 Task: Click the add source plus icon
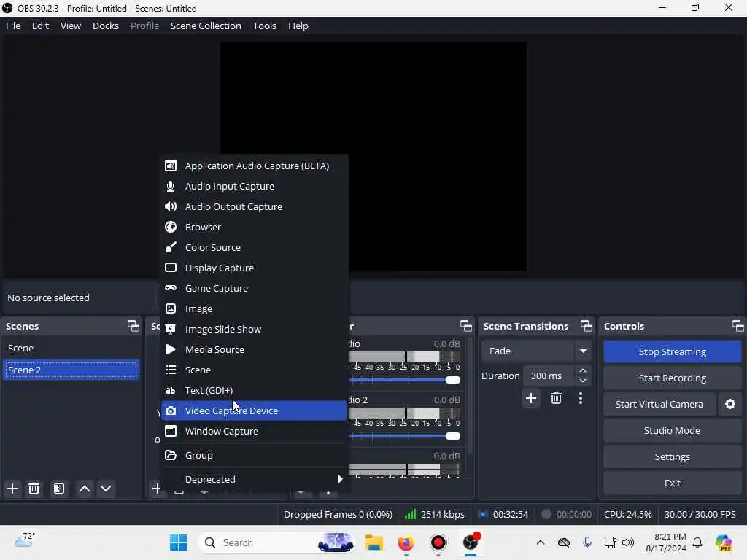click(156, 489)
